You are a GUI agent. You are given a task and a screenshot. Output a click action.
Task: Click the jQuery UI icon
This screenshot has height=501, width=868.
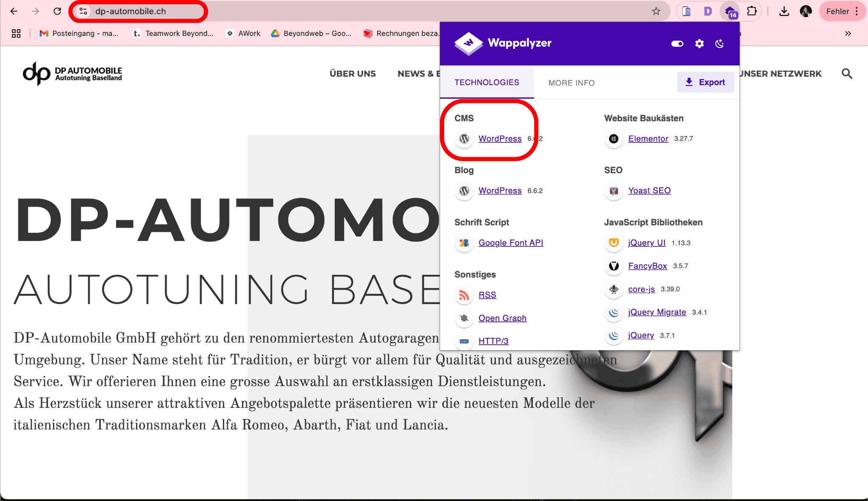(x=614, y=243)
